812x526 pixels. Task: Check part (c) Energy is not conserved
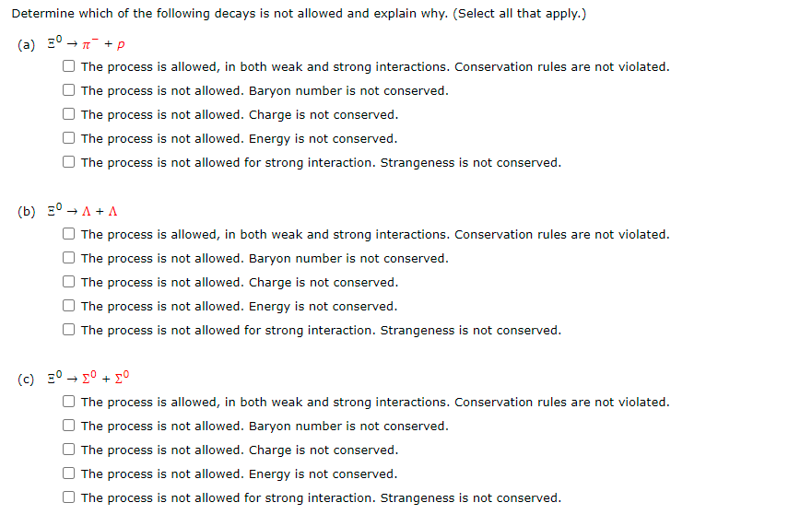(68, 473)
